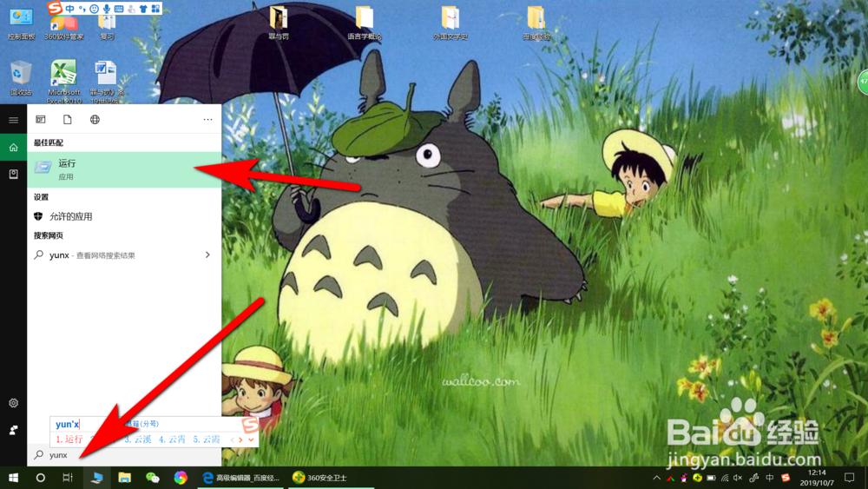Go to next IME candidate page
Image resolution: width=868 pixels, height=489 pixels.
pos(240,439)
